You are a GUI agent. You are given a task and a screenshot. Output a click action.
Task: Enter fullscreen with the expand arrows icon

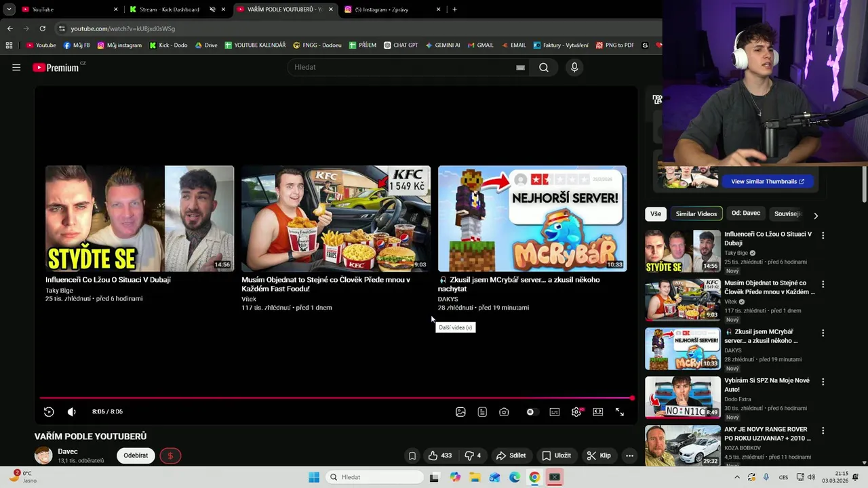tap(620, 412)
